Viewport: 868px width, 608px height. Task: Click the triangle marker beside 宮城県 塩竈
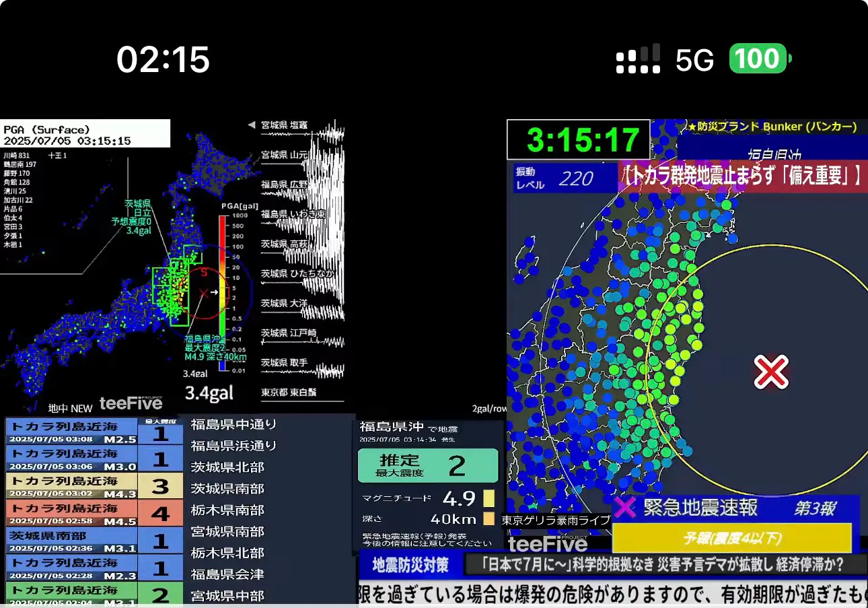click(251, 125)
